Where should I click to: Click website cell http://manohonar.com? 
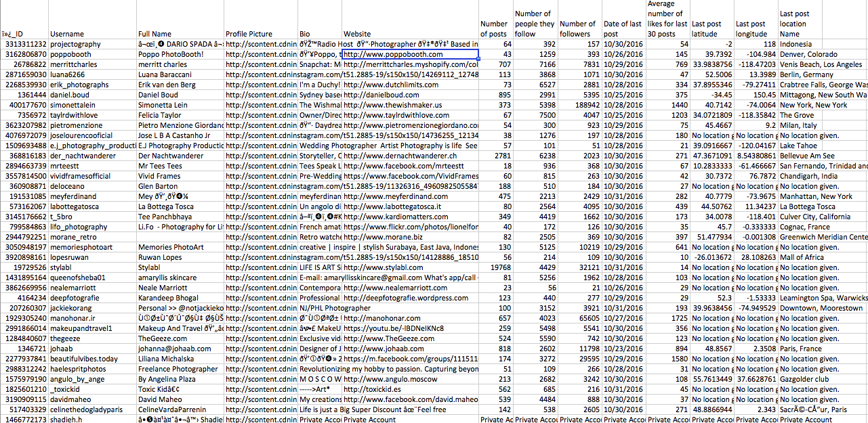pos(410,318)
